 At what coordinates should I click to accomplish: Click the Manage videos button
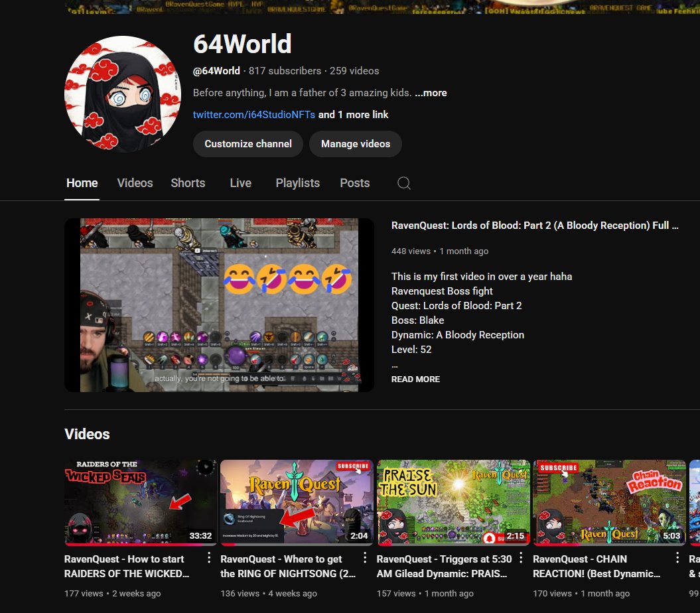pos(356,144)
